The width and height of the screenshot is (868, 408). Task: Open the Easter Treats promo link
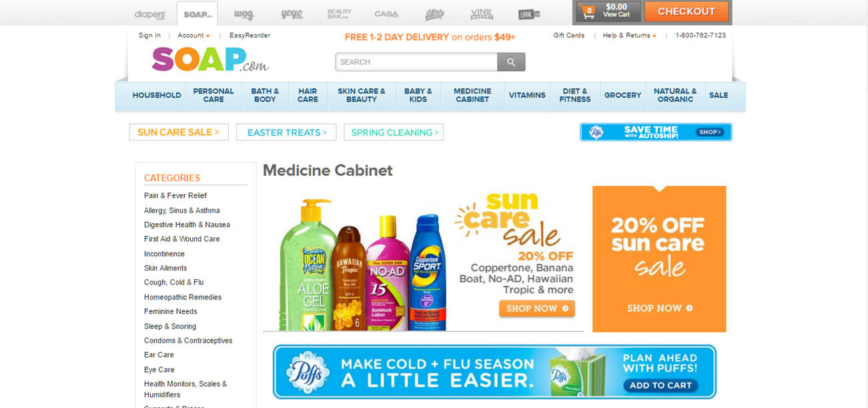[287, 132]
